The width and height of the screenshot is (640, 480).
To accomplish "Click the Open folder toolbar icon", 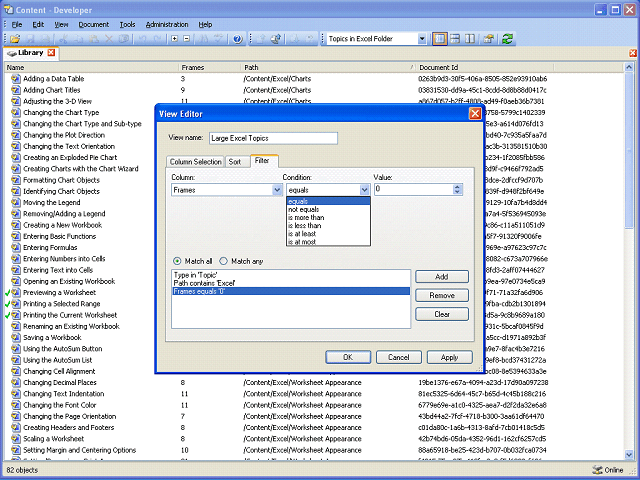I will pyautogui.click(x=15, y=39).
